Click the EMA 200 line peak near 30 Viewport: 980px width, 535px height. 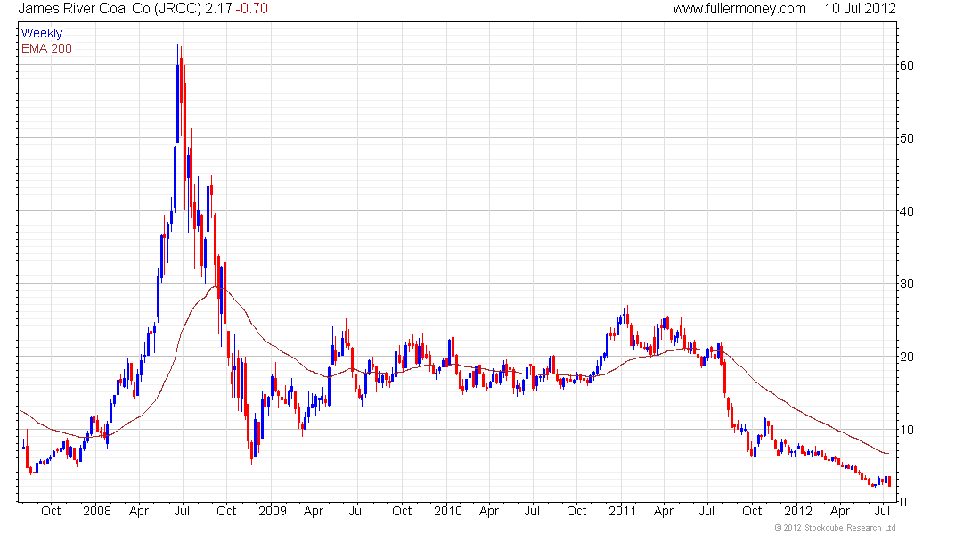click(x=216, y=286)
